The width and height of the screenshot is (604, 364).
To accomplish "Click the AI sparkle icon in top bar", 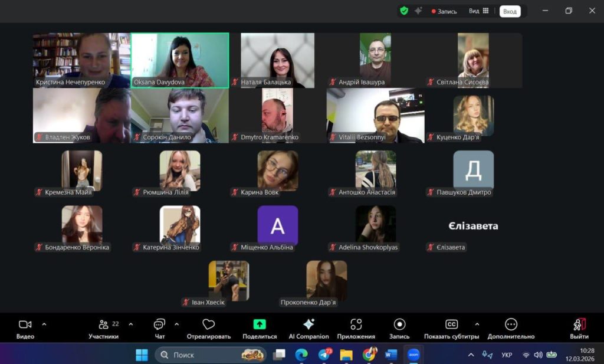I will pyautogui.click(x=418, y=11).
